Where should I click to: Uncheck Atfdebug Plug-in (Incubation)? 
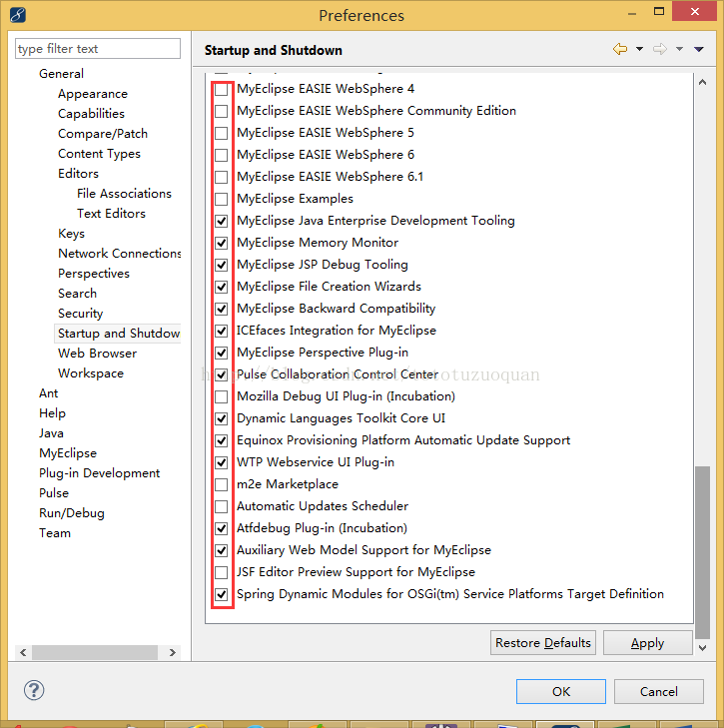[x=222, y=529]
